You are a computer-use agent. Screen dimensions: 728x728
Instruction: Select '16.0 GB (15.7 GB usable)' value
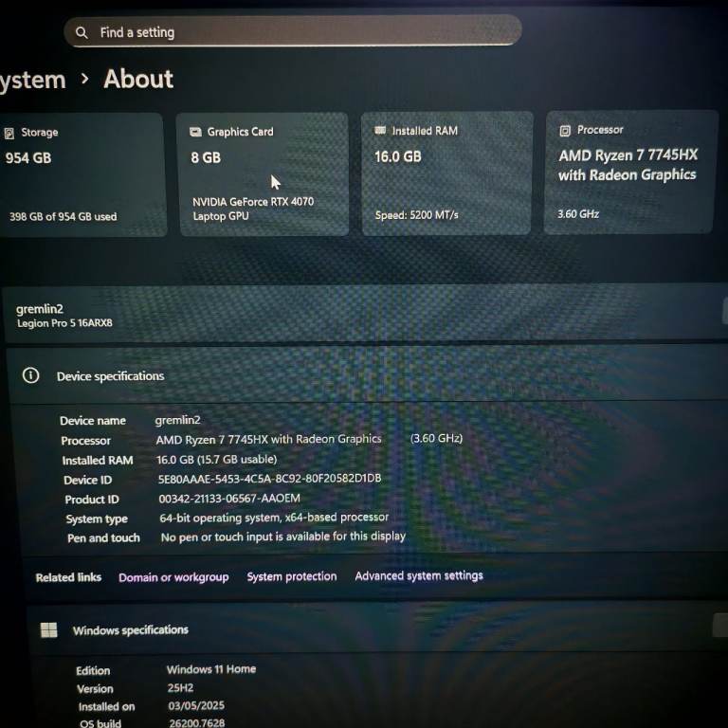click(x=217, y=460)
